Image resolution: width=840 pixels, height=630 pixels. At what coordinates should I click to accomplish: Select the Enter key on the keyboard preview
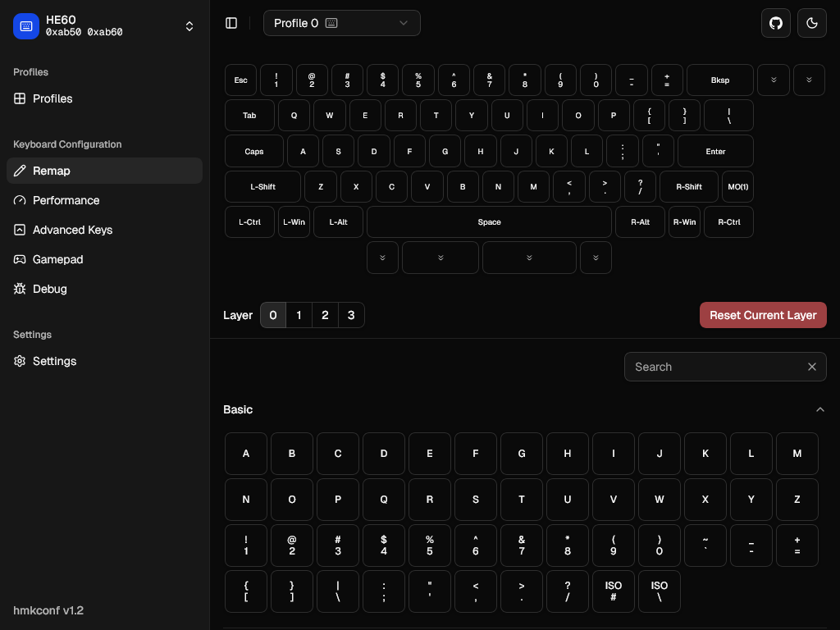[x=715, y=151]
